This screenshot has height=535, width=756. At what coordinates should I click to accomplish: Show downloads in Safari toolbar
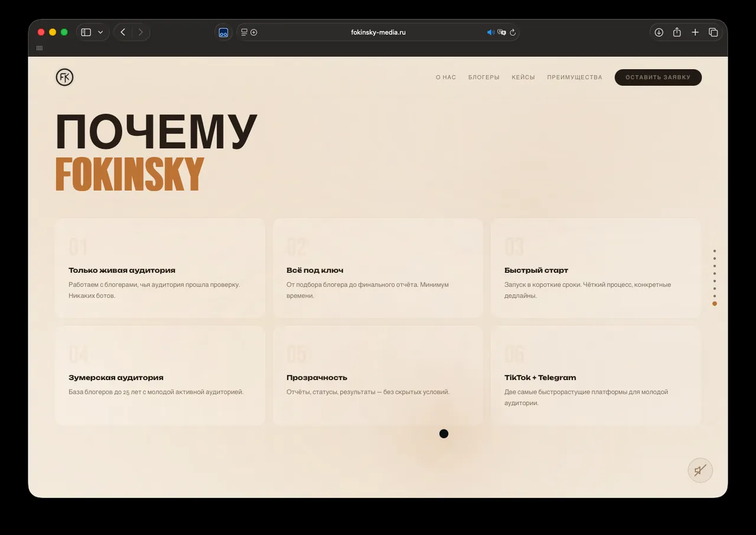[x=659, y=33]
